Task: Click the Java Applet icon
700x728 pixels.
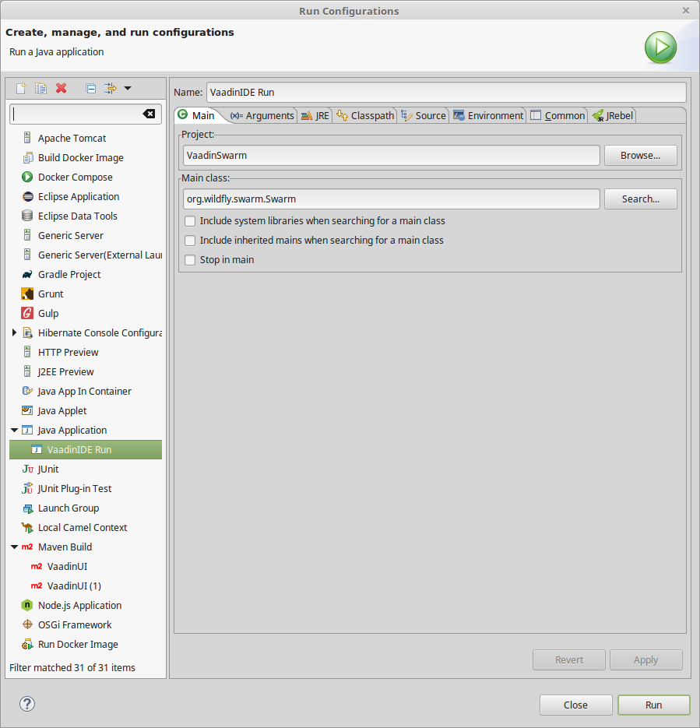Action: pyautogui.click(x=27, y=410)
